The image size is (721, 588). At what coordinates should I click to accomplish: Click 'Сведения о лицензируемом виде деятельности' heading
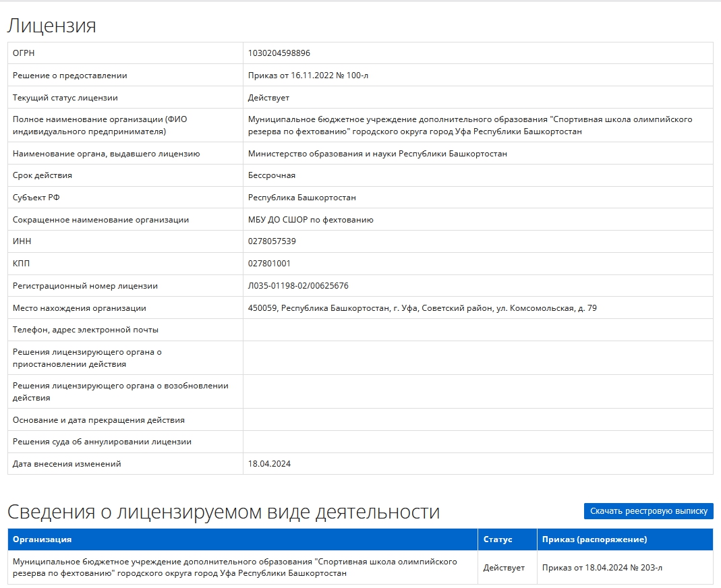tap(223, 512)
